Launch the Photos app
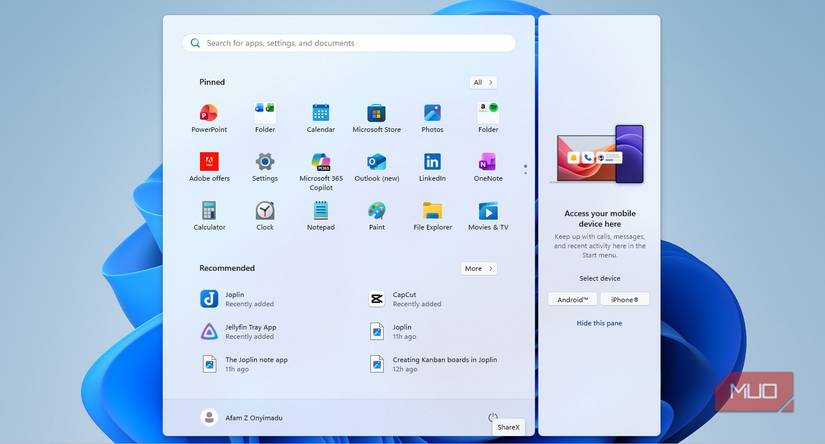 coord(432,118)
